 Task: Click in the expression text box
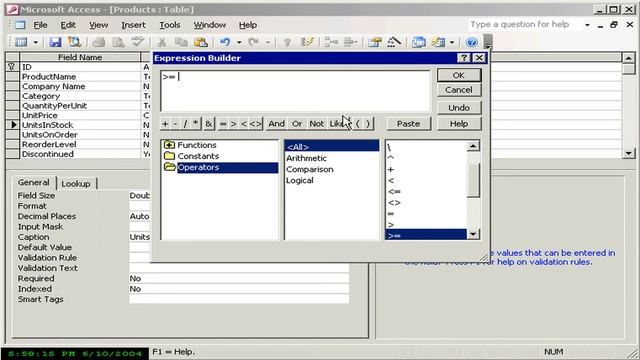296,91
